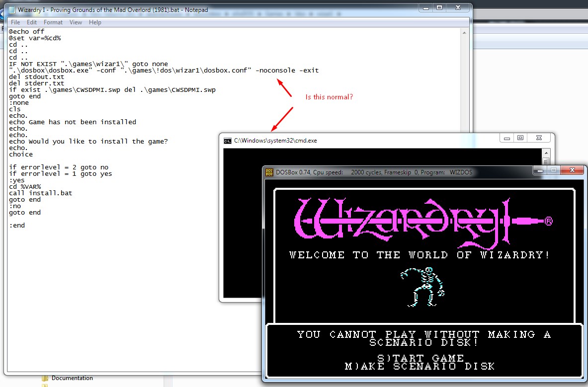This screenshot has height=387, width=588.
Task: Maximize the Notepad window
Action: coord(439,8)
